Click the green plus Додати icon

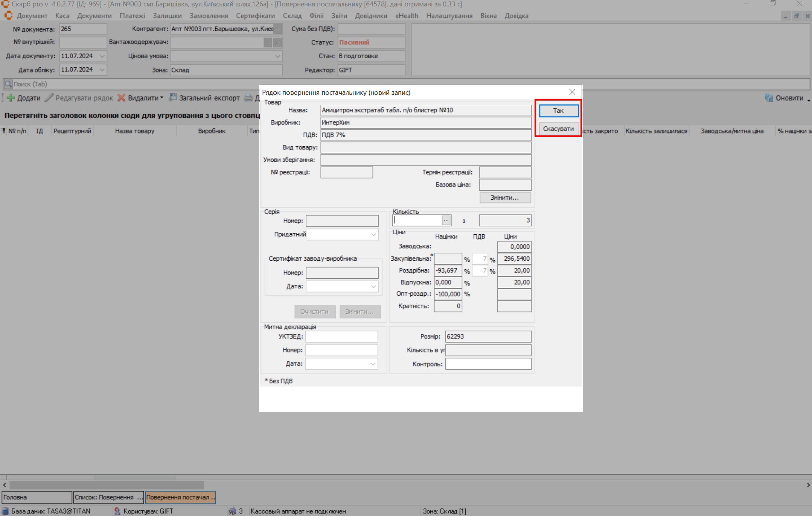click(11, 98)
